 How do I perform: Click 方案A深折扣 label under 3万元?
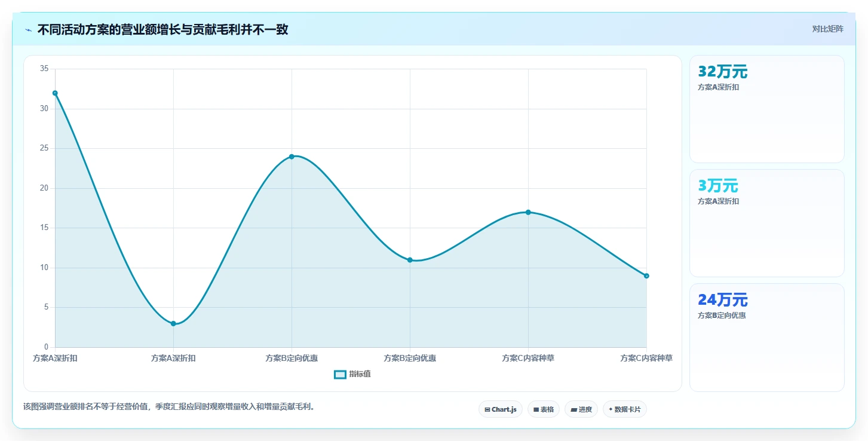(x=719, y=201)
